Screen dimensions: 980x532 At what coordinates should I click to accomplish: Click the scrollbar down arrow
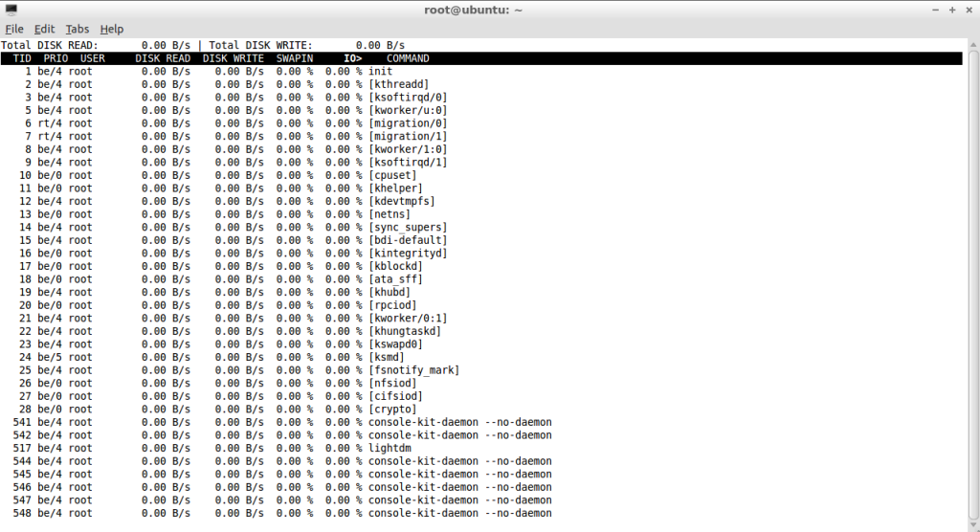pos(973,526)
